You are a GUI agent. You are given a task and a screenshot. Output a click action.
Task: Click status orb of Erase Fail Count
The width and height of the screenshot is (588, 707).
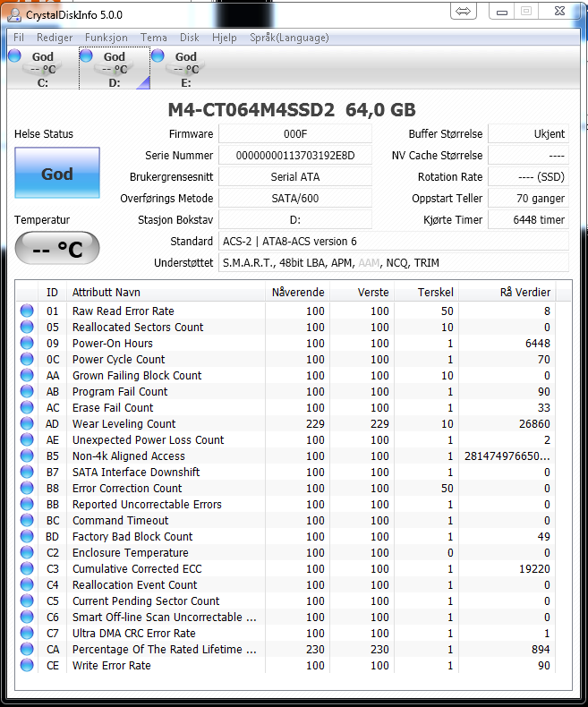(x=27, y=407)
